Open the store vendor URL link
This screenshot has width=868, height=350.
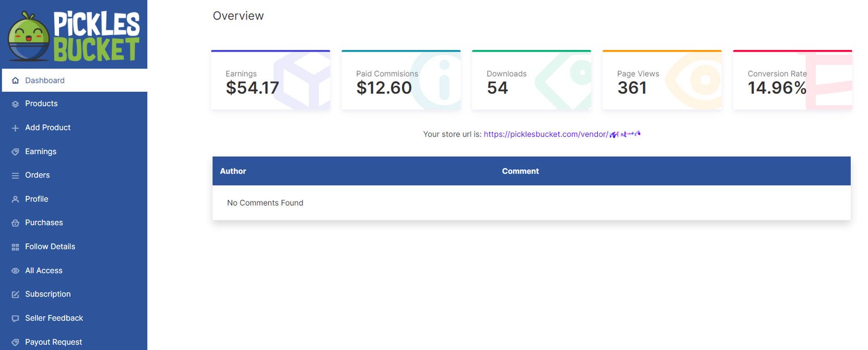(x=561, y=134)
